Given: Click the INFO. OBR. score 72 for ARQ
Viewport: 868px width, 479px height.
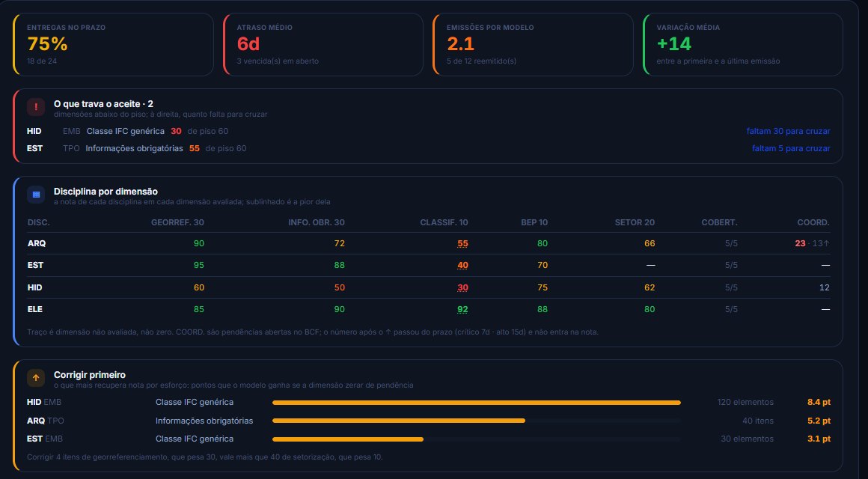Looking at the screenshot, I should (339, 244).
